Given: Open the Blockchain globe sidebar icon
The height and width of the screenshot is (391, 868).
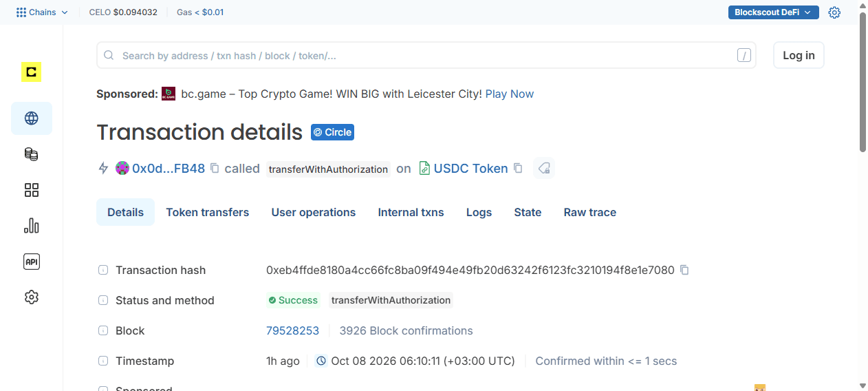Looking at the screenshot, I should (31, 118).
